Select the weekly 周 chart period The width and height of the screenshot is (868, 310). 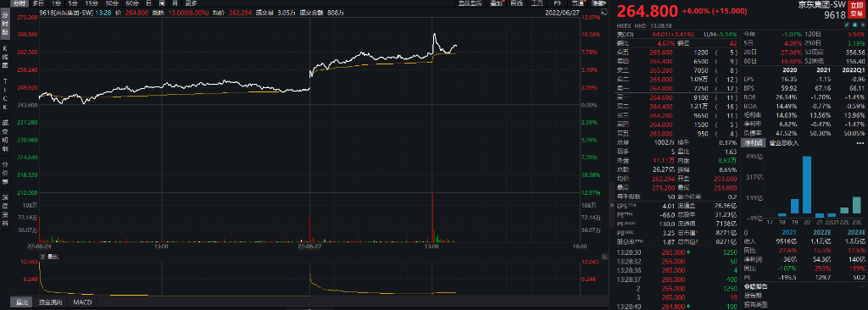tap(162, 3)
